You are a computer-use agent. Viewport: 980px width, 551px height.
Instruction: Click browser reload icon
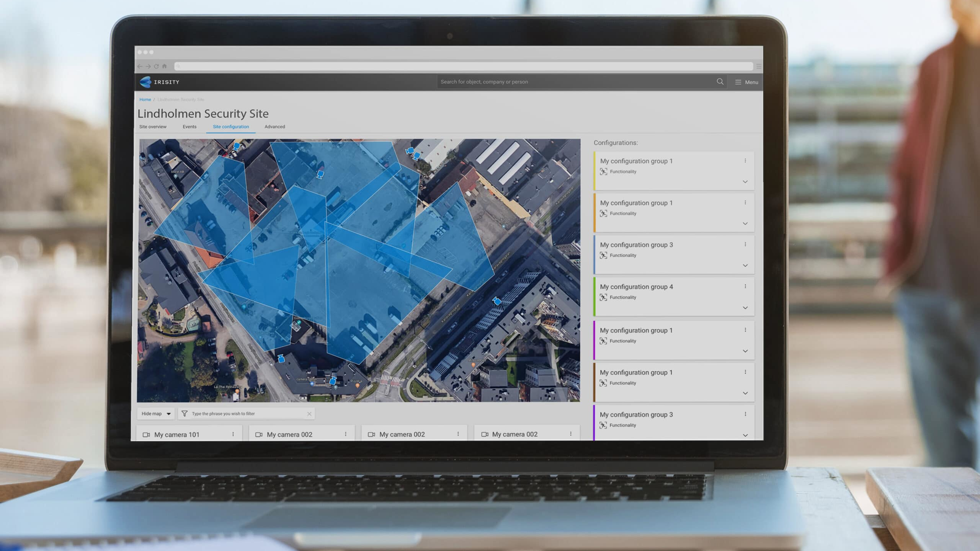pos(156,66)
